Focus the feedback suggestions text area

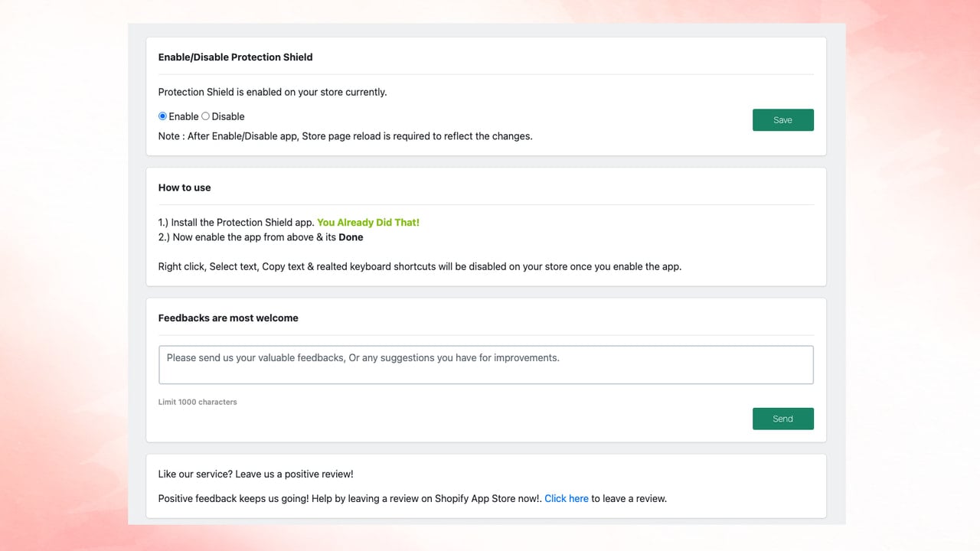pos(485,365)
